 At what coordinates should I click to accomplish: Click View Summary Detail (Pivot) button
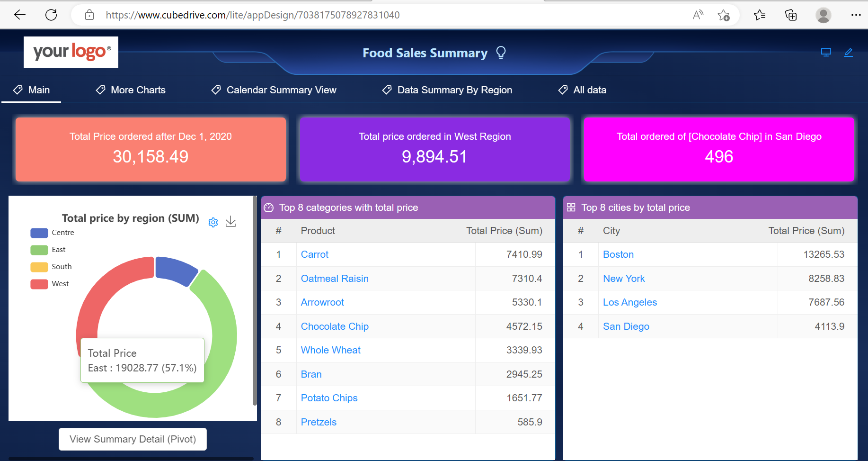pos(133,439)
